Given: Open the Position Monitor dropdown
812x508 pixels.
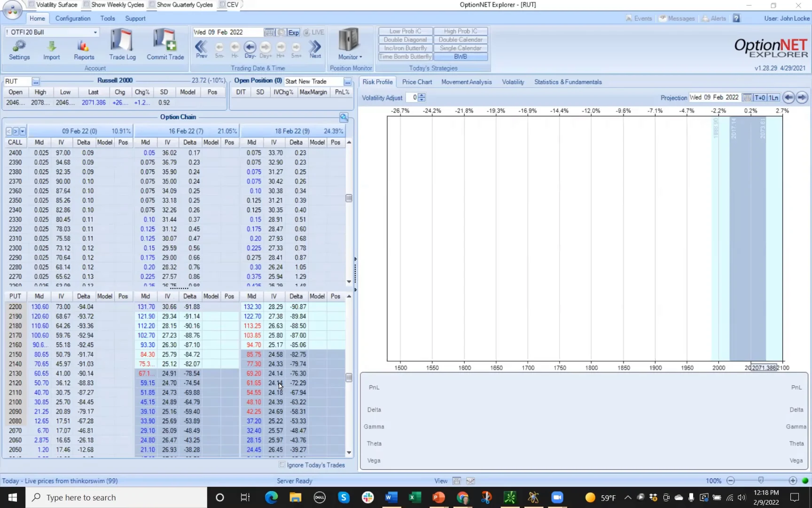Looking at the screenshot, I should pyautogui.click(x=350, y=44).
